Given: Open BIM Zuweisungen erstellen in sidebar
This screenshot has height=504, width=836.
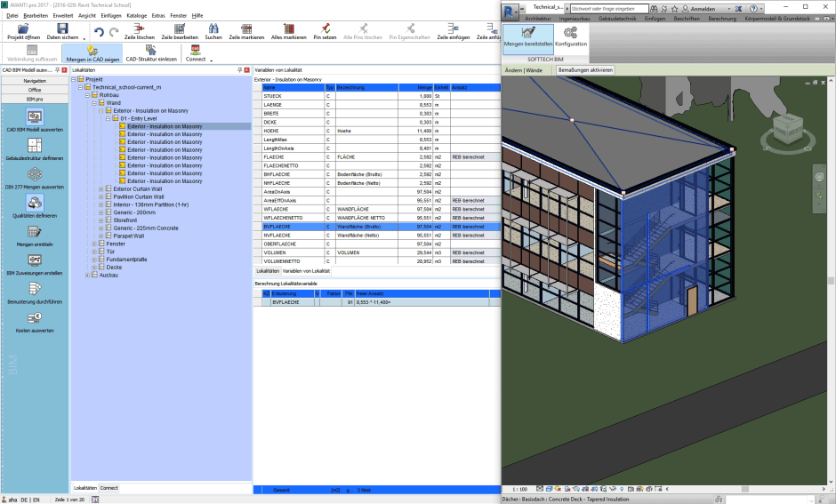Looking at the screenshot, I should pos(35,264).
